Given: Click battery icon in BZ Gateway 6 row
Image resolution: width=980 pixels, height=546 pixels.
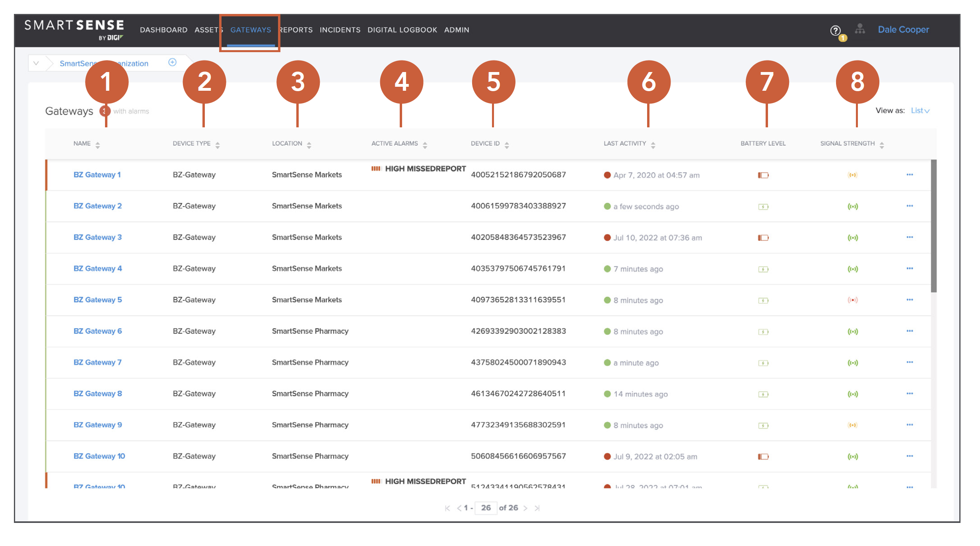Looking at the screenshot, I should point(763,331).
